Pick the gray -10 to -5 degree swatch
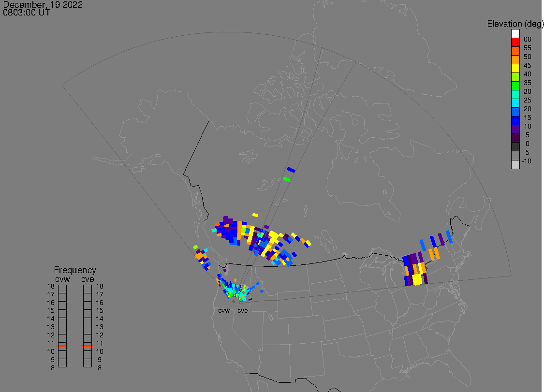Screen dimensions: 544x392 pos(515,156)
